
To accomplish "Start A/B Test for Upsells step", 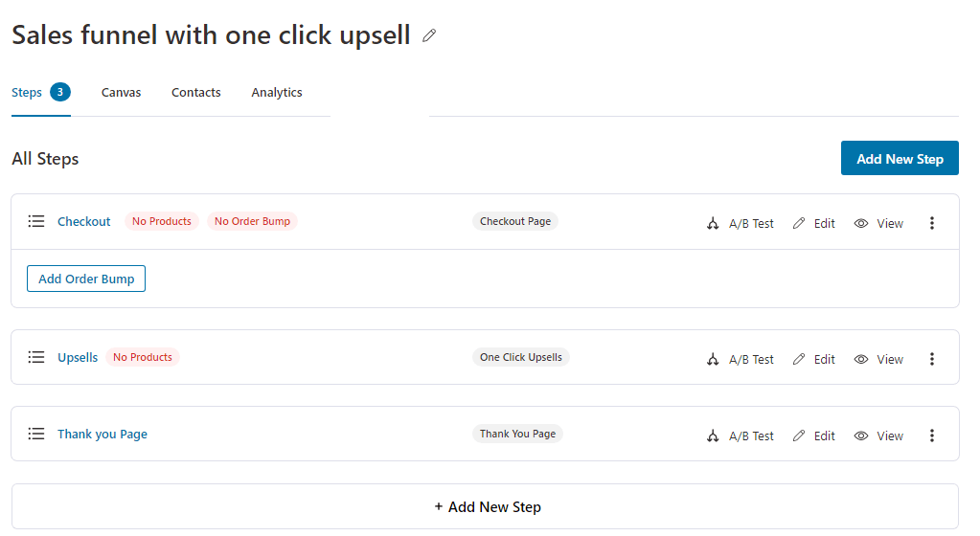I will click(x=740, y=359).
